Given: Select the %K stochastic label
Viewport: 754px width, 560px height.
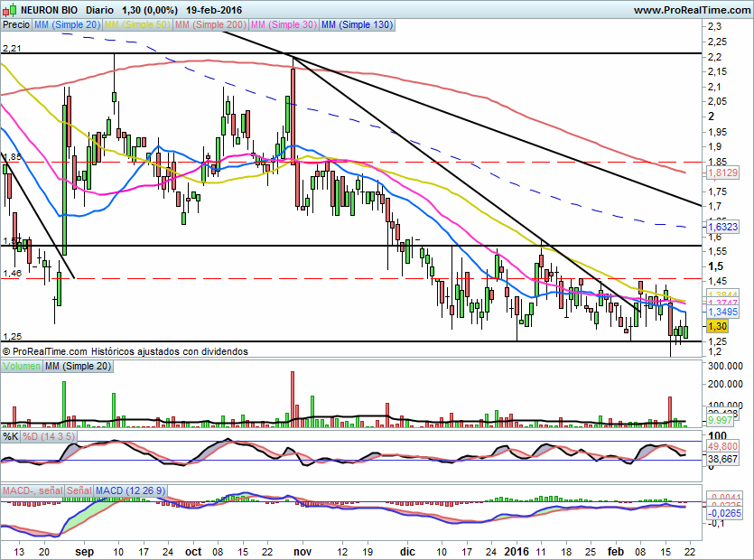Looking at the screenshot, I should [x=11, y=436].
